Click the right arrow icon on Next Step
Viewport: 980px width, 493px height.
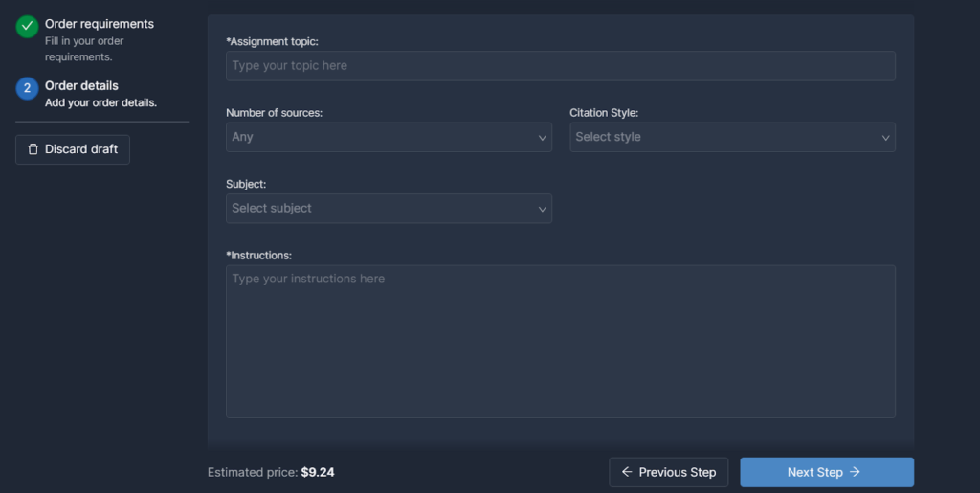[x=855, y=472]
